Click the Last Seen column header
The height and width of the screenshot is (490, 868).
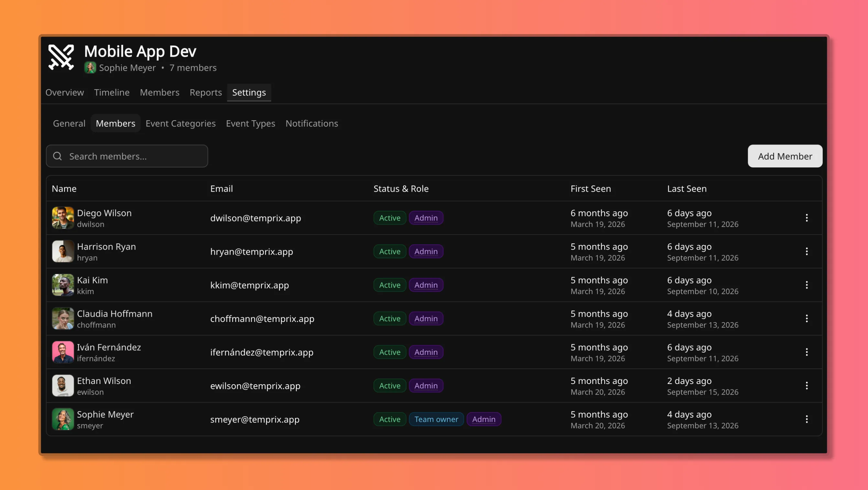(687, 188)
